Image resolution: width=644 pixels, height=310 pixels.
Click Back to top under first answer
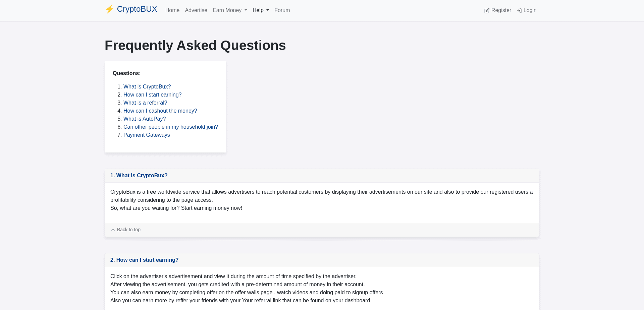tap(128, 230)
